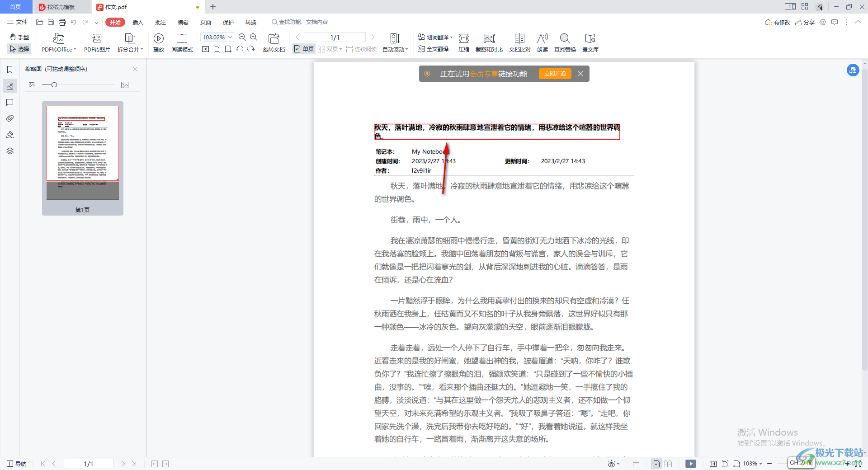Expand the 自动滚动 auto scroll menu
The height and width of the screenshot is (470, 868).
point(395,43)
